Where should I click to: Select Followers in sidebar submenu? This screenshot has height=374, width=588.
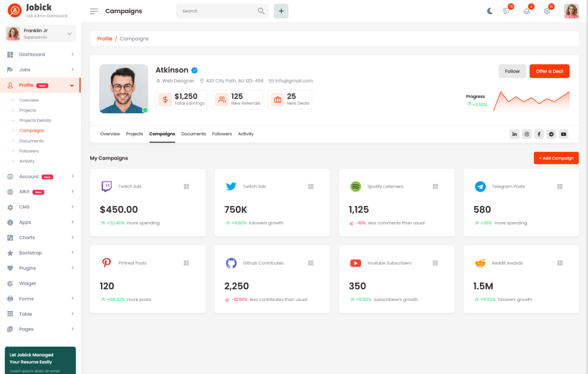pyautogui.click(x=29, y=151)
